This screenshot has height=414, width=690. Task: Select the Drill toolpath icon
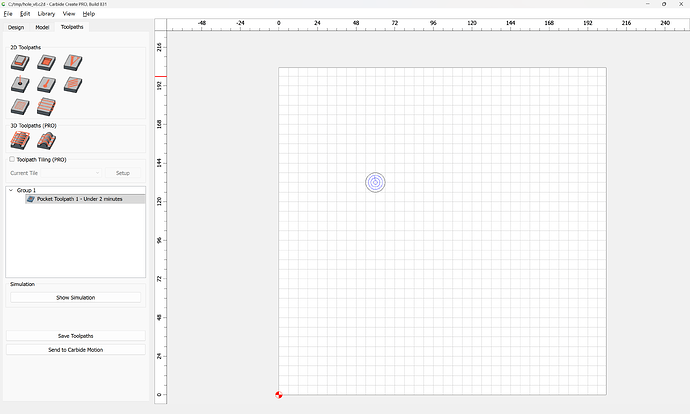tap(20, 85)
